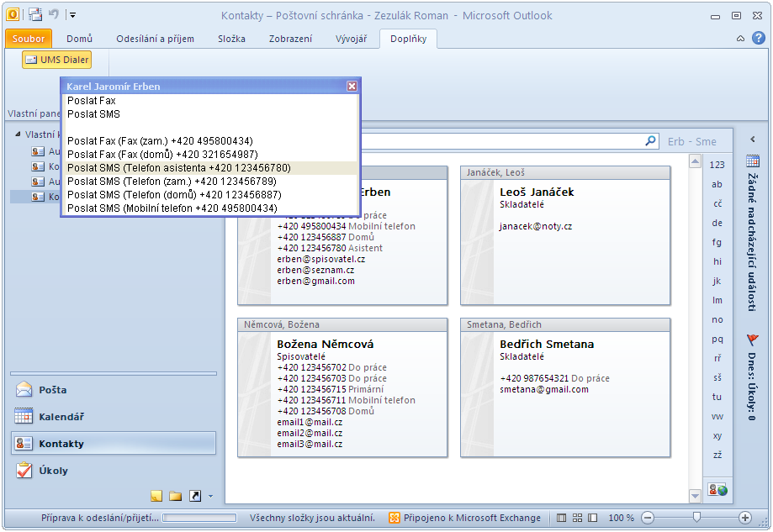Image resolution: width=773 pixels, height=532 pixels.
Task: Click the Undo icon in quick access toolbar
Action: [x=54, y=14]
